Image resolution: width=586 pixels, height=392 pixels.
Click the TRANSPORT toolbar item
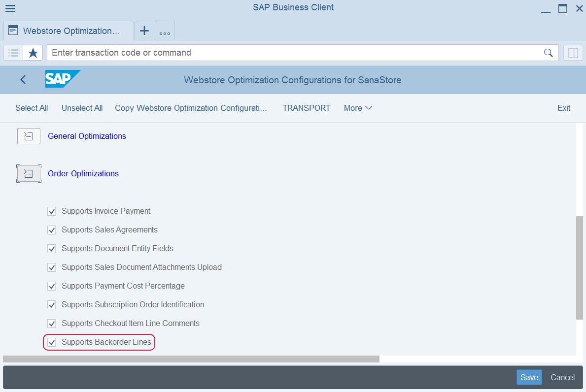point(307,108)
